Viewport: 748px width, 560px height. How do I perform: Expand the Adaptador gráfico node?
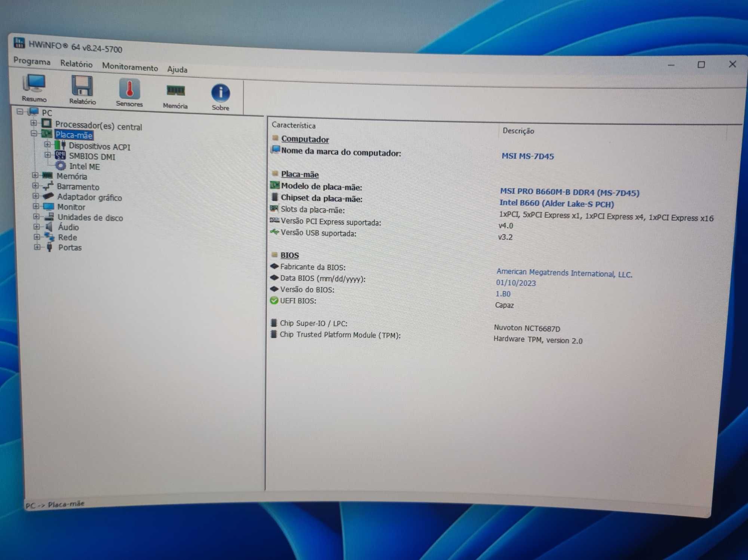(x=36, y=196)
